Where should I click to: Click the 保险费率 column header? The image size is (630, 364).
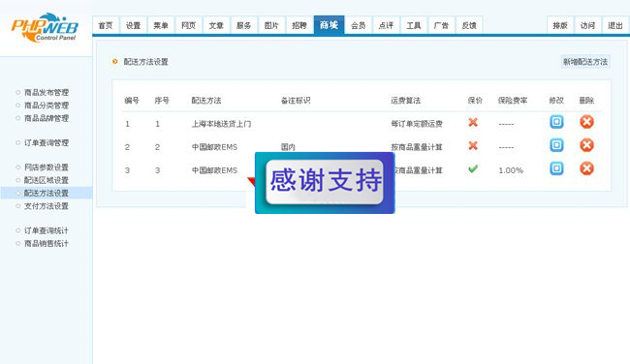click(x=513, y=101)
